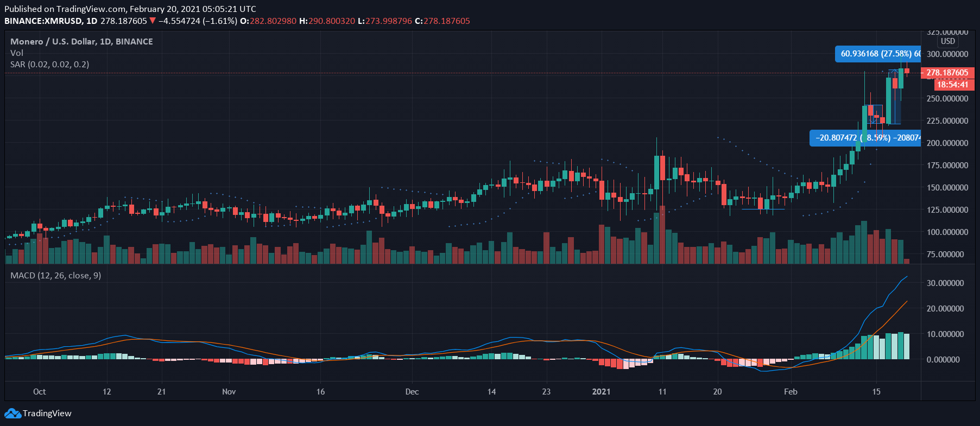Click the MACD (12, 26, close, 9) label
This screenshot has height=426, width=980.
[x=55, y=276]
